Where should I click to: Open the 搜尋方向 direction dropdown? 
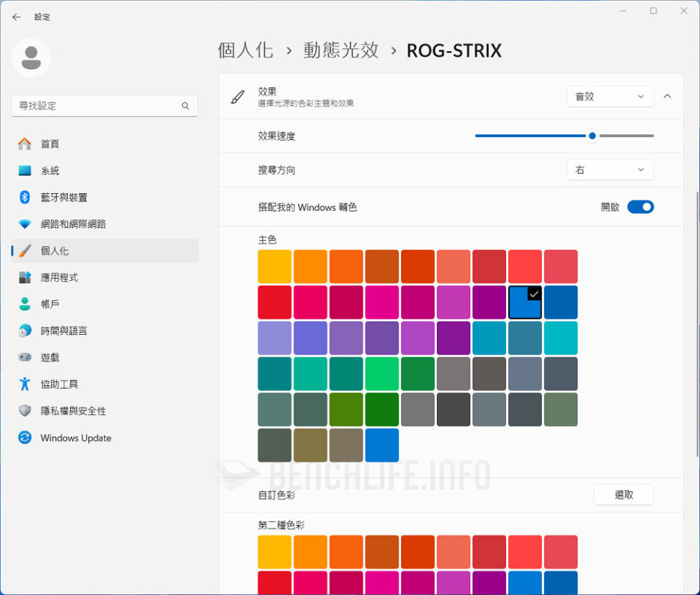click(x=610, y=169)
